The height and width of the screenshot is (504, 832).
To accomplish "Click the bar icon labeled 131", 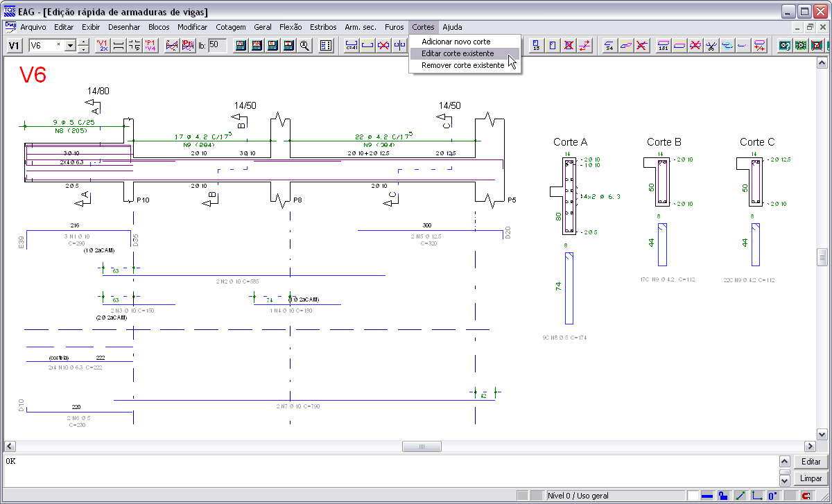I will point(663,46).
